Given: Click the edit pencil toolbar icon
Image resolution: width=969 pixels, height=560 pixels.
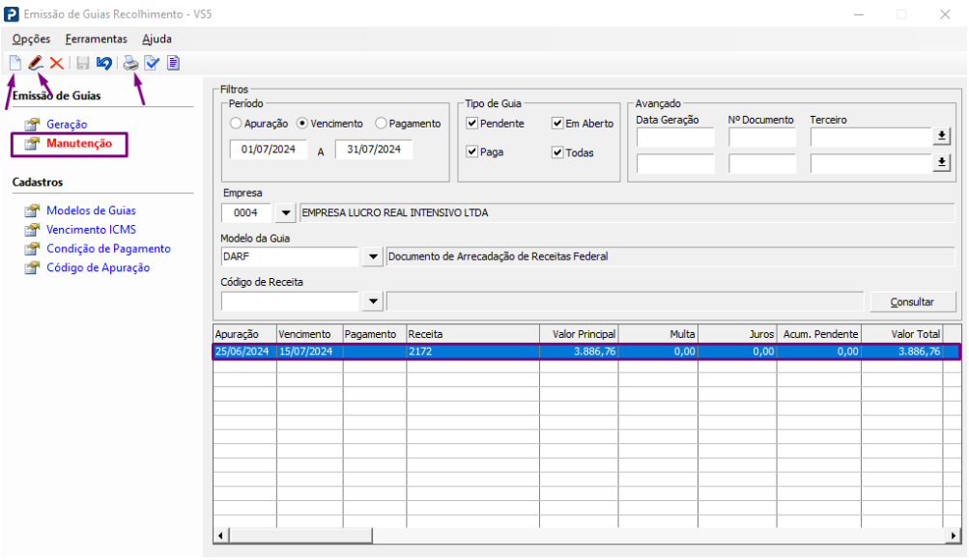Looking at the screenshot, I should (36, 63).
